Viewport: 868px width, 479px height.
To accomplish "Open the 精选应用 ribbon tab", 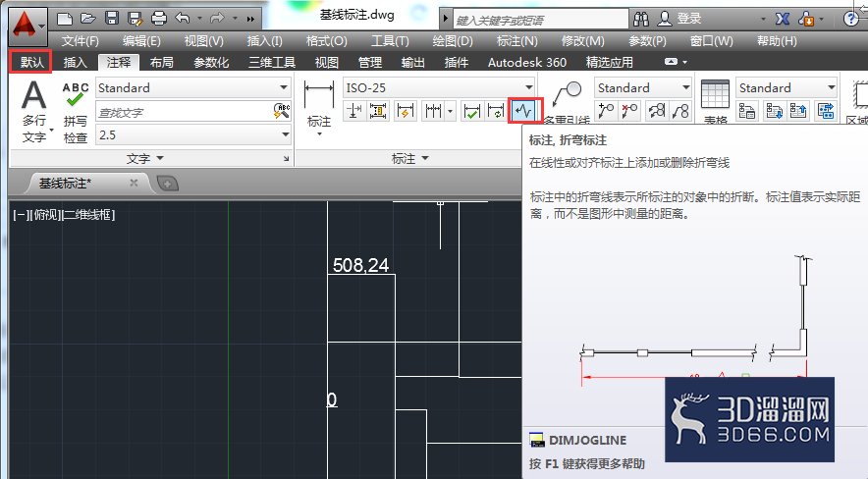I will pos(609,62).
